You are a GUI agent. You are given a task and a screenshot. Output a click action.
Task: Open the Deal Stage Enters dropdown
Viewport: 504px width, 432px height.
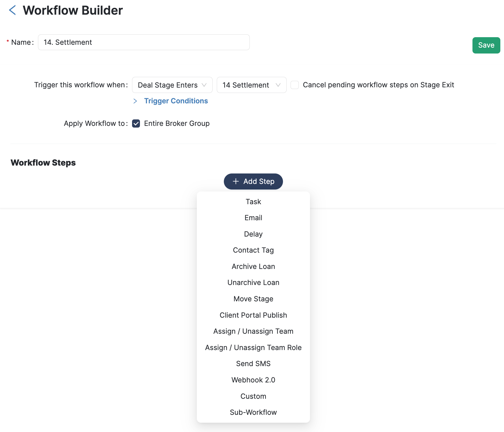(172, 85)
